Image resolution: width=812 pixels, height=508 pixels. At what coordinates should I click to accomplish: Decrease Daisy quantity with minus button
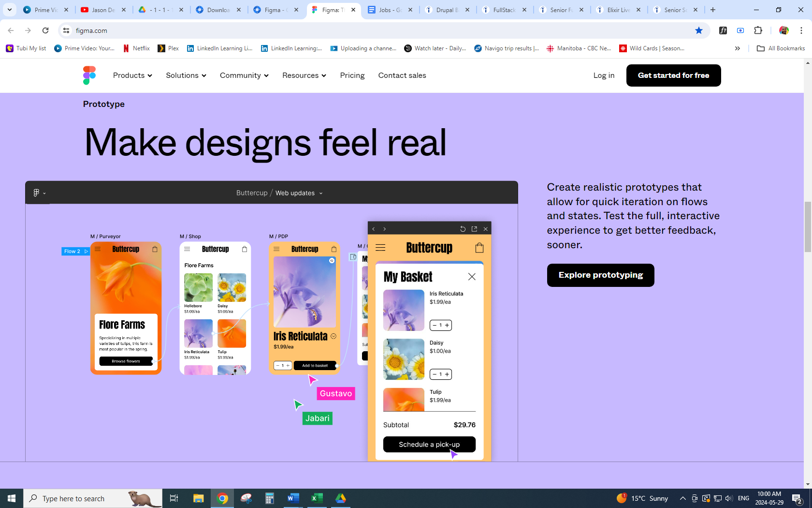coord(435,374)
